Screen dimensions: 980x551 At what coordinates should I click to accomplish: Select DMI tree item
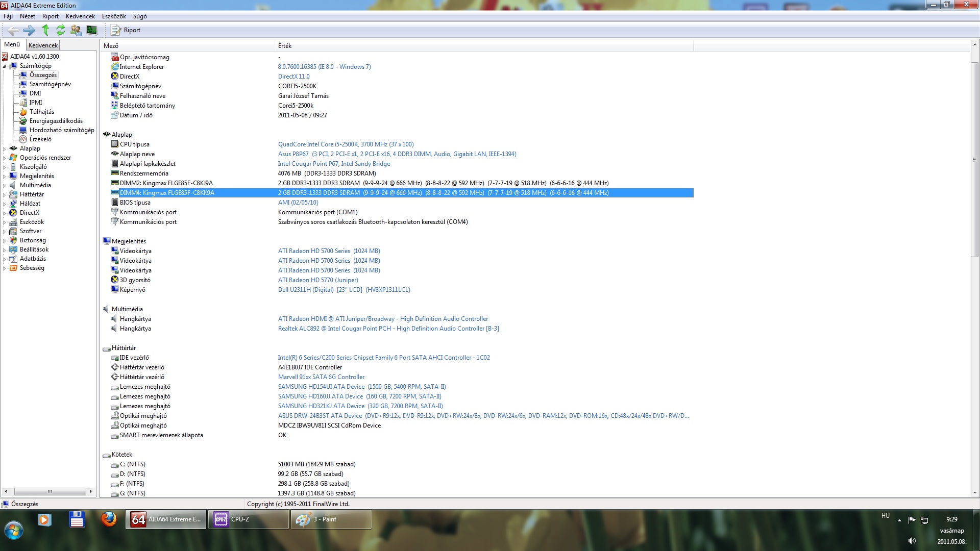pos(35,93)
